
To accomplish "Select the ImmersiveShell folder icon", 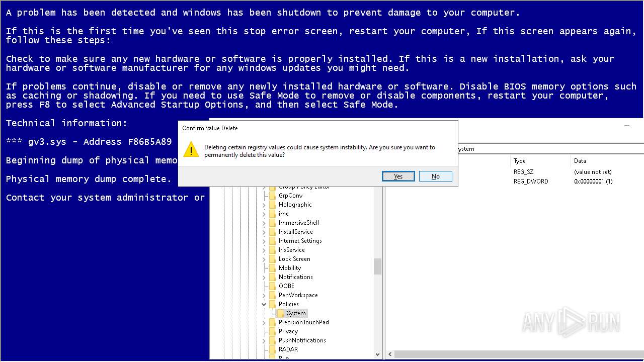I will point(272,223).
